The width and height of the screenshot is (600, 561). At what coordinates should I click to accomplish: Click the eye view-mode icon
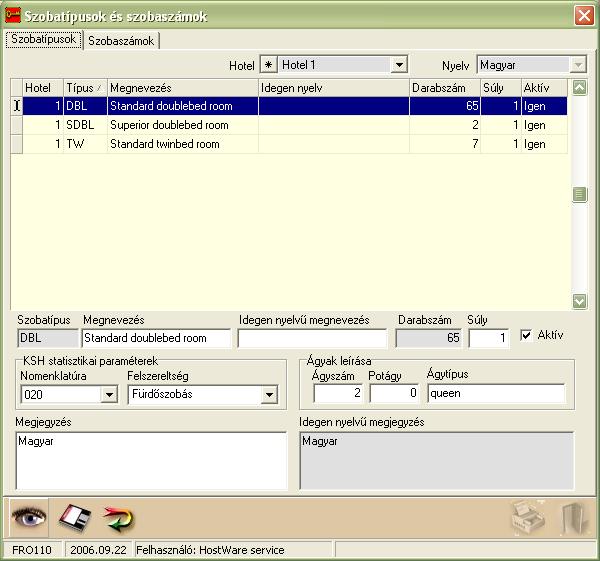coord(29,518)
